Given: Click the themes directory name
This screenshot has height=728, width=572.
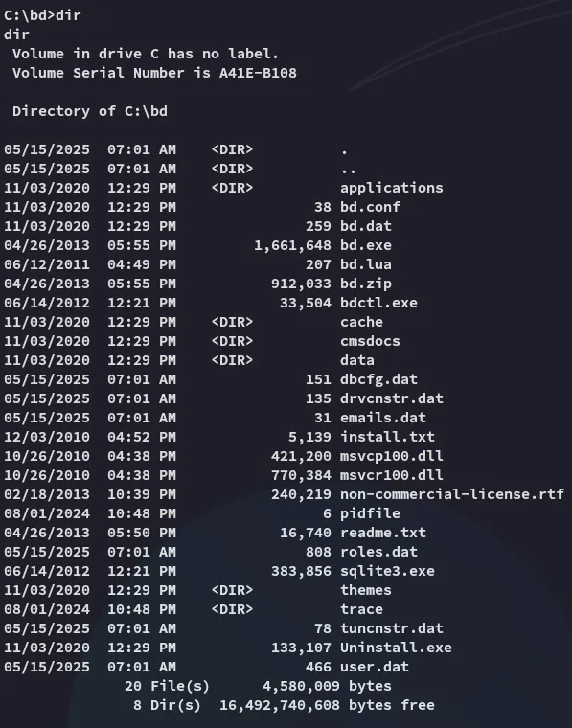Looking at the screenshot, I should tap(366, 590).
